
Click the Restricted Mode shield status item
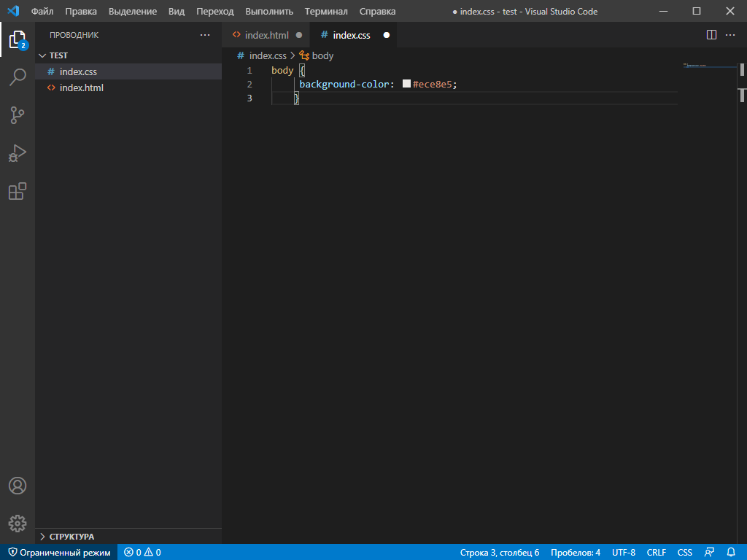(x=60, y=553)
